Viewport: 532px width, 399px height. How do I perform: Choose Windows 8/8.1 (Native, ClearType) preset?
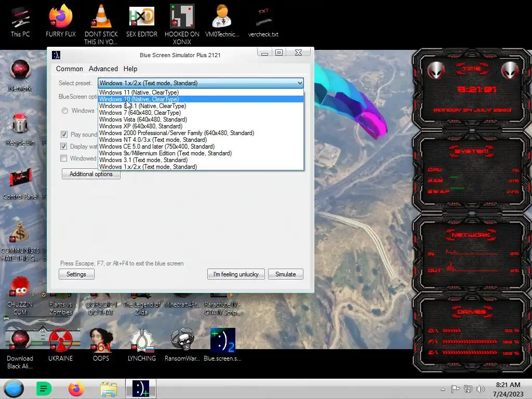(201, 106)
